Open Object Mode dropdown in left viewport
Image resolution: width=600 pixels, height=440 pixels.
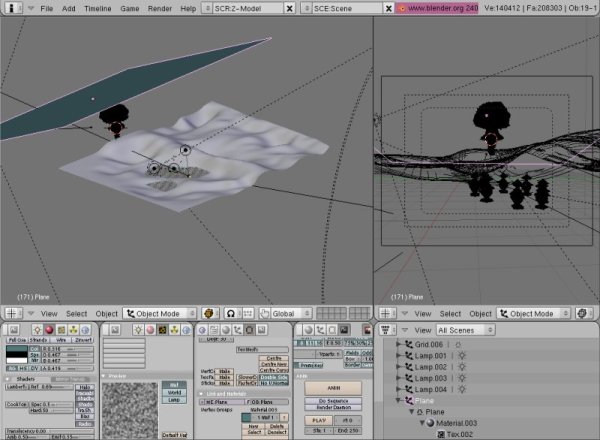(160, 313)
